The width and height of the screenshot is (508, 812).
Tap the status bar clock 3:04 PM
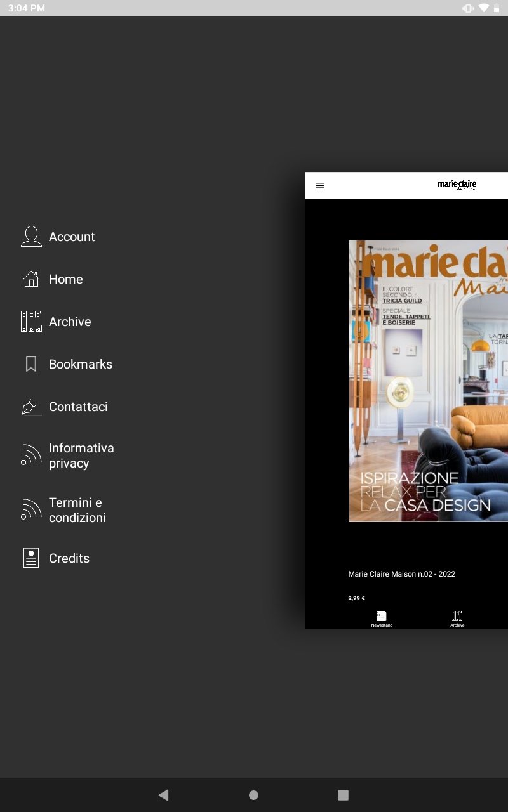click(27, 8)
